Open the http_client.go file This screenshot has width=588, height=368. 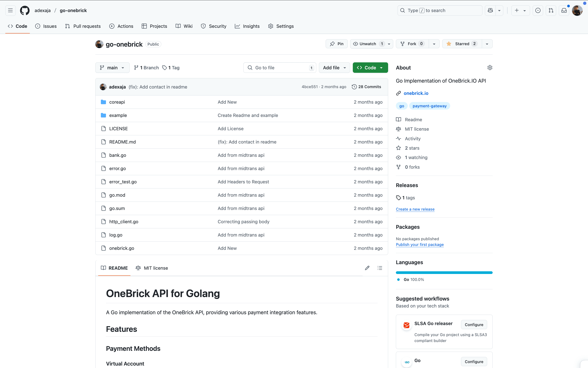point(124,221)
